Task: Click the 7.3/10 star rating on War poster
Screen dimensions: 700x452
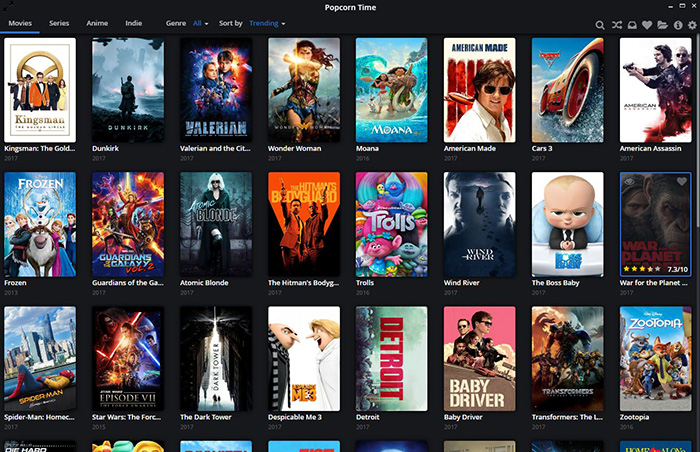Action: pyautogui.click(x=655, y=269)
